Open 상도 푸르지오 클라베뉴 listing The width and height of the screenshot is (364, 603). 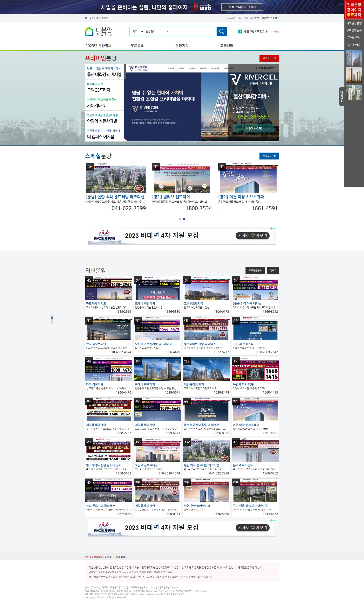(x=109, y=498)
